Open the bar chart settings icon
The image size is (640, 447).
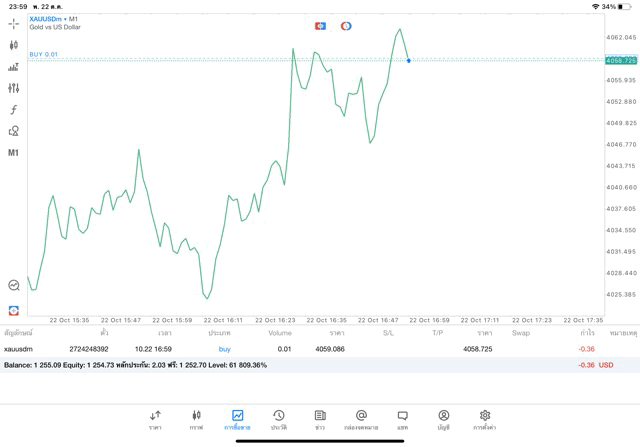tap(13, 67)
